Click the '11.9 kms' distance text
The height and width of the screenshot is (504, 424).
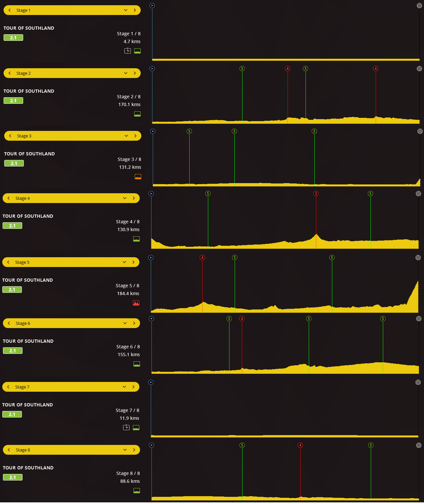coord(129,418)
